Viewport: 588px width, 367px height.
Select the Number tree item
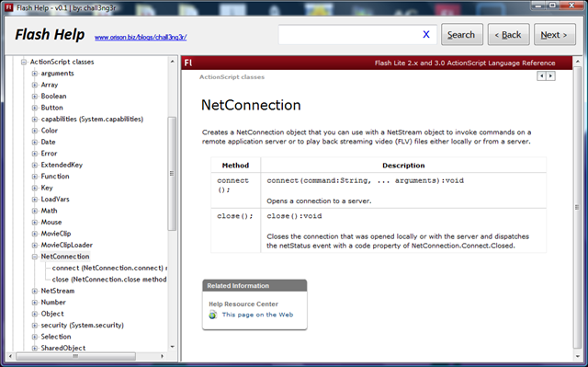coord(53,302)
